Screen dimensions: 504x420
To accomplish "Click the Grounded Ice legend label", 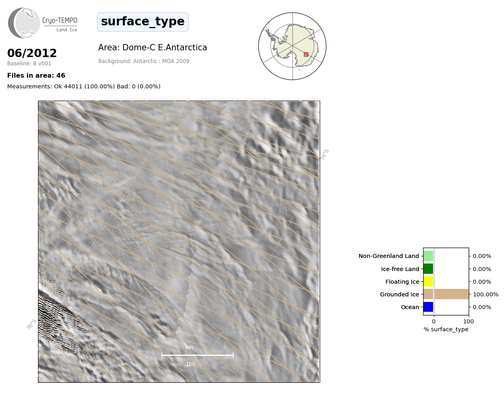I will point(399,294).
